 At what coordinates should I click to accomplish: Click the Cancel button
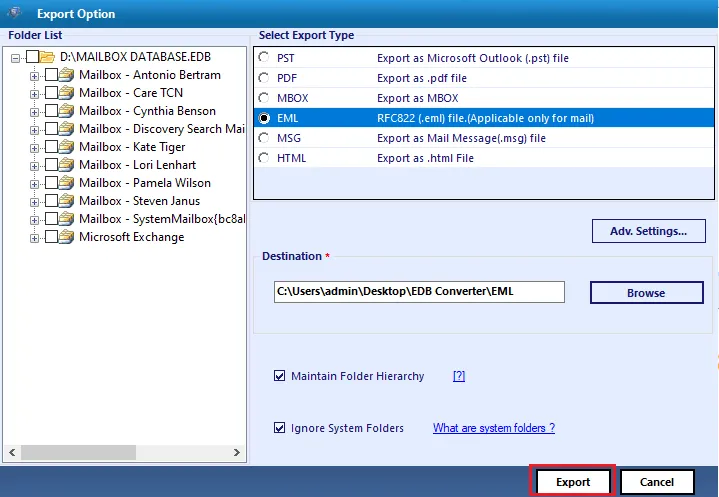click(657, 482)
